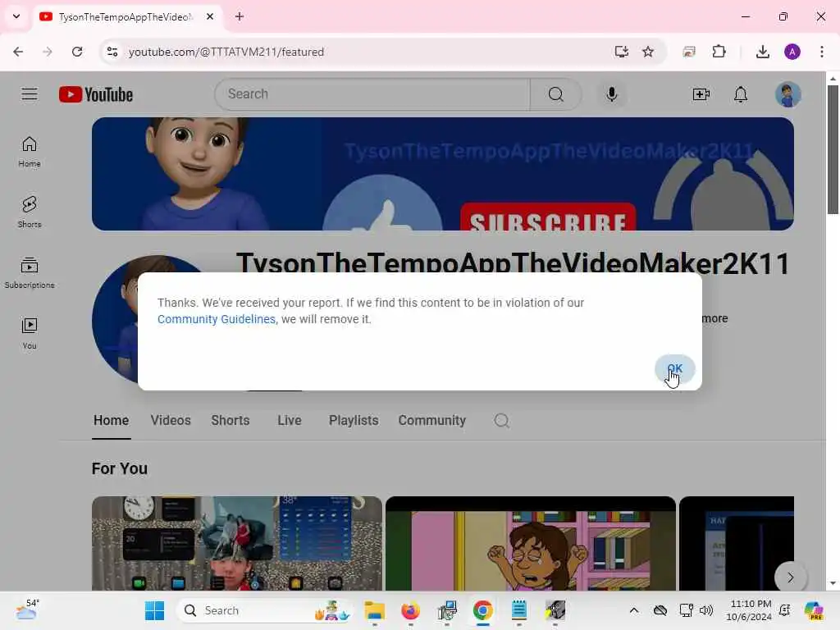
Task: Open the tab search dropdown
Action: (x=16, y=16)
